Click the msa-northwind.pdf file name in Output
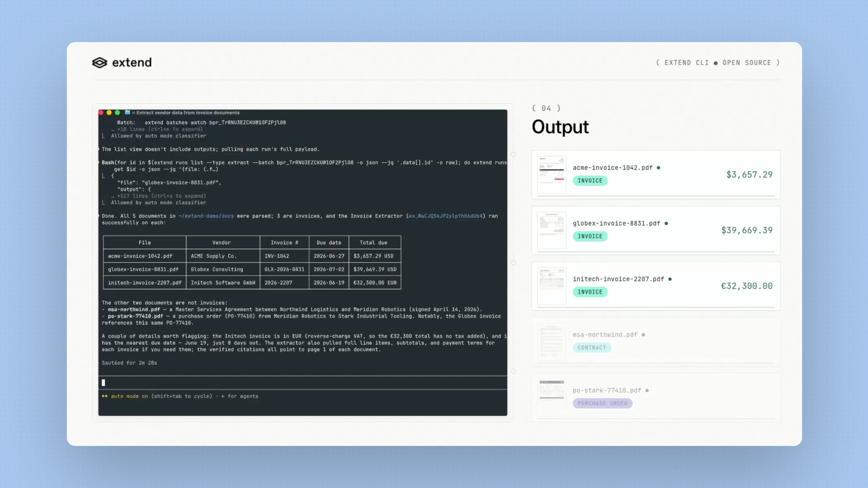Viewport: 868px width, 488px height. point(605,335)
